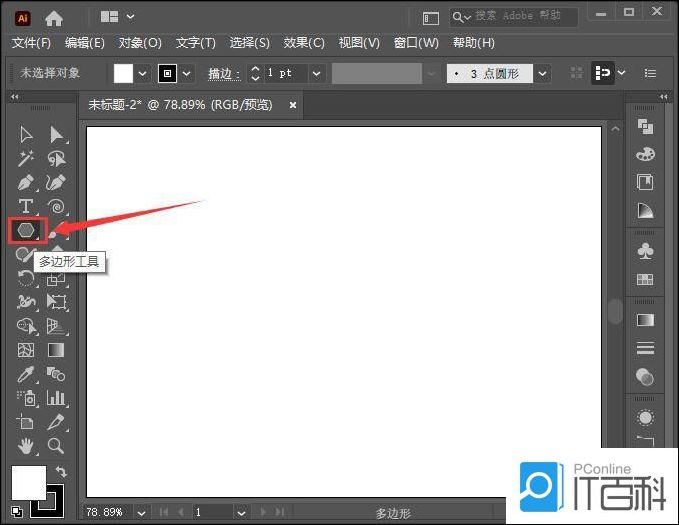Open the Stroke lines panel icon
The image size is (679, 525).
[x=645, y=347]
